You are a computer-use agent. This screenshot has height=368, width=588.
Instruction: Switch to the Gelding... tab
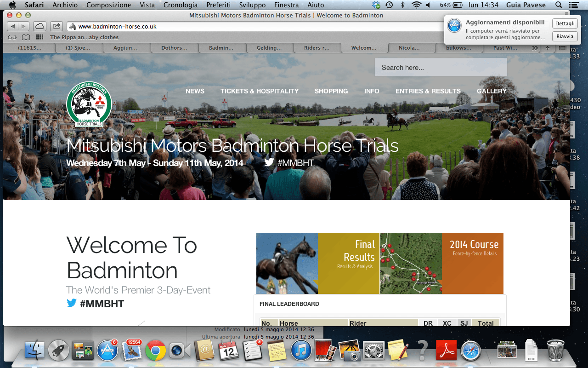pos(270,48)
